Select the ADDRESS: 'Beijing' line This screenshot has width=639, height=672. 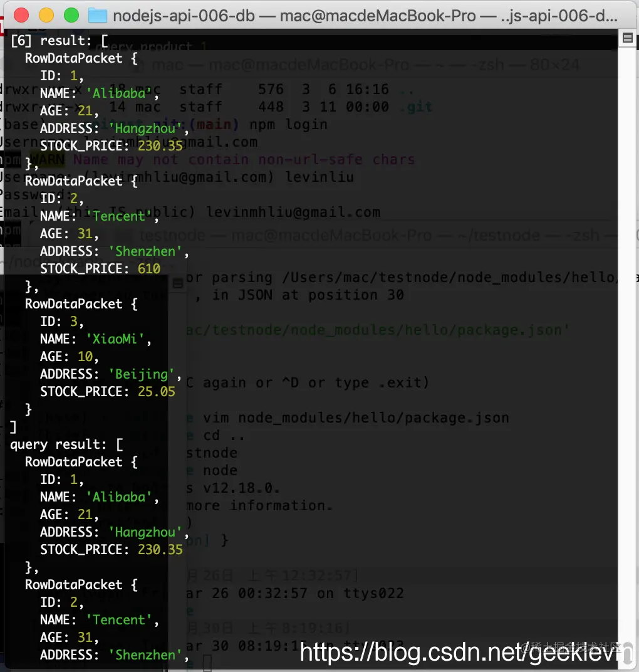coord(110,374)
